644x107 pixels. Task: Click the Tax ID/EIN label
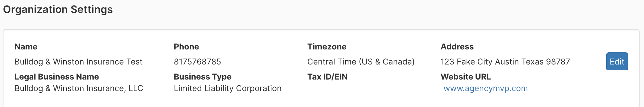tap(327, 77)
